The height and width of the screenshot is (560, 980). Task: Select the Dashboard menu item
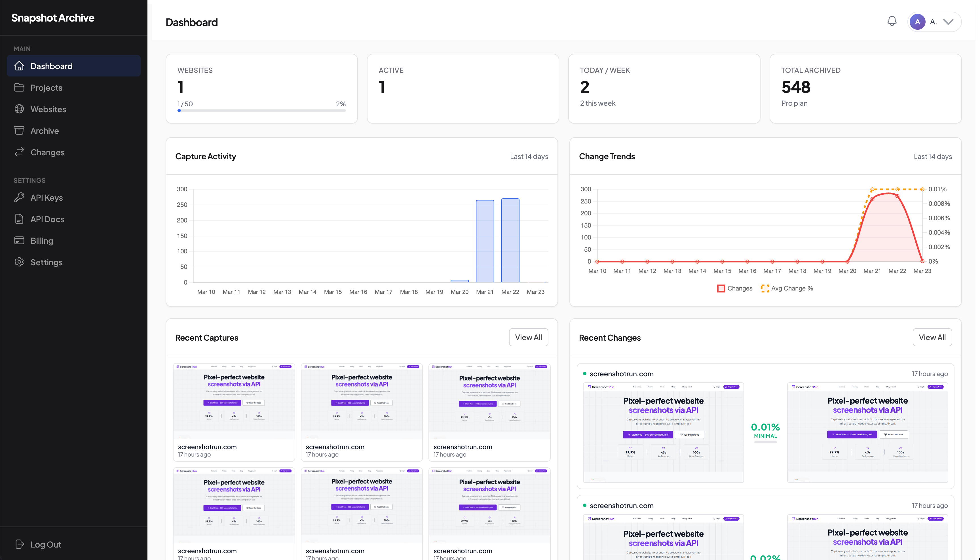pyautogui.click(x=73, y=66)
